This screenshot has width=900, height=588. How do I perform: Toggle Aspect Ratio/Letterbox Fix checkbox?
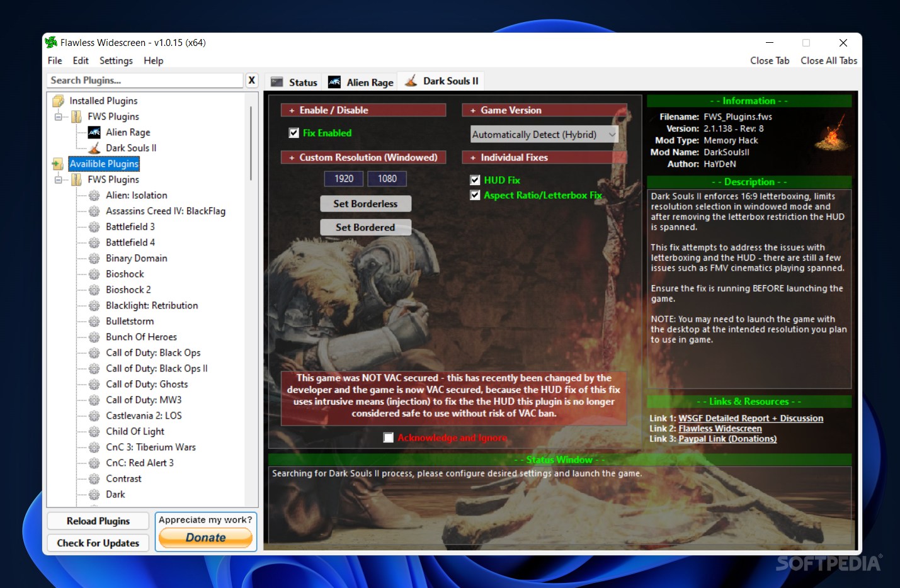475,195
